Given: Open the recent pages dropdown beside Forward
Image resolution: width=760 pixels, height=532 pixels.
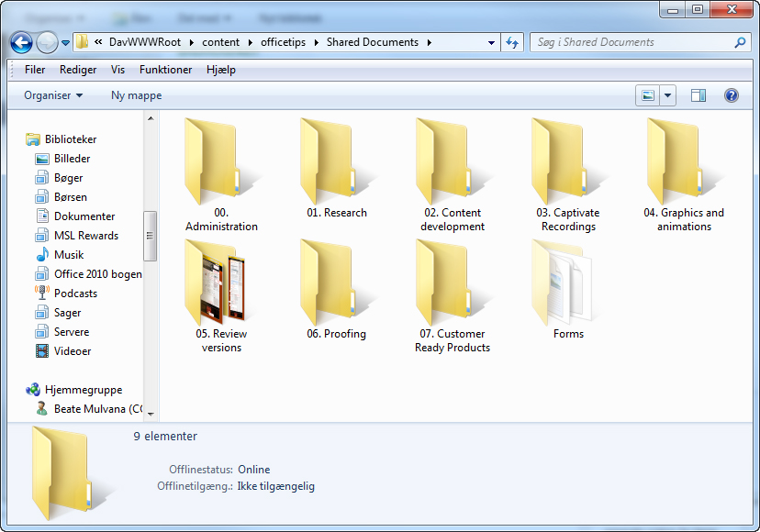Looking at the screenshot, I should pos(65,43).
